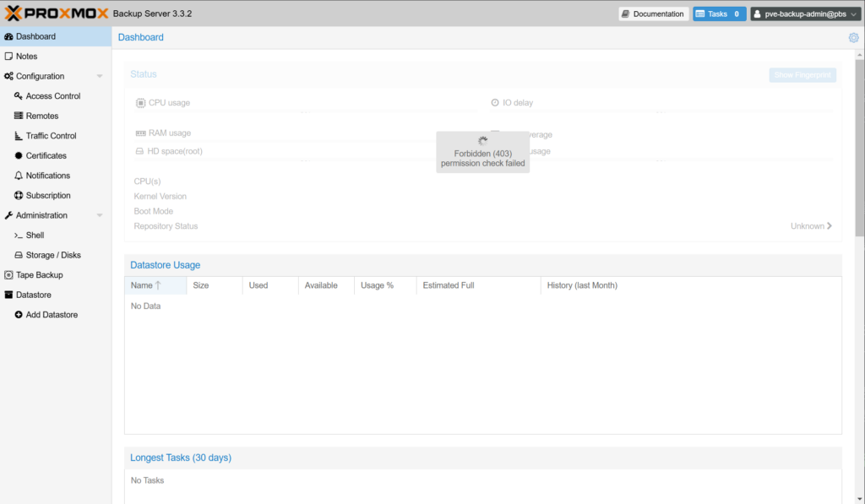Click the dashboard settings gear icon
865x504 pixels.
[853, 37]
